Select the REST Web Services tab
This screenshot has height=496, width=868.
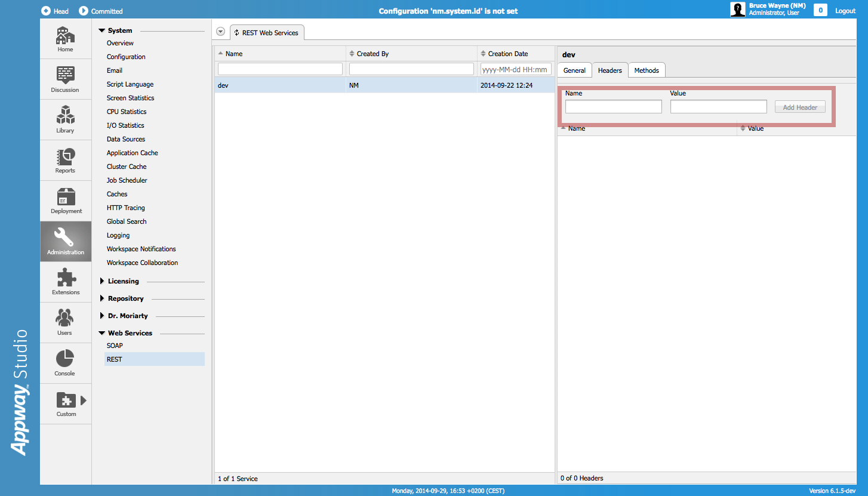[267, 33]
